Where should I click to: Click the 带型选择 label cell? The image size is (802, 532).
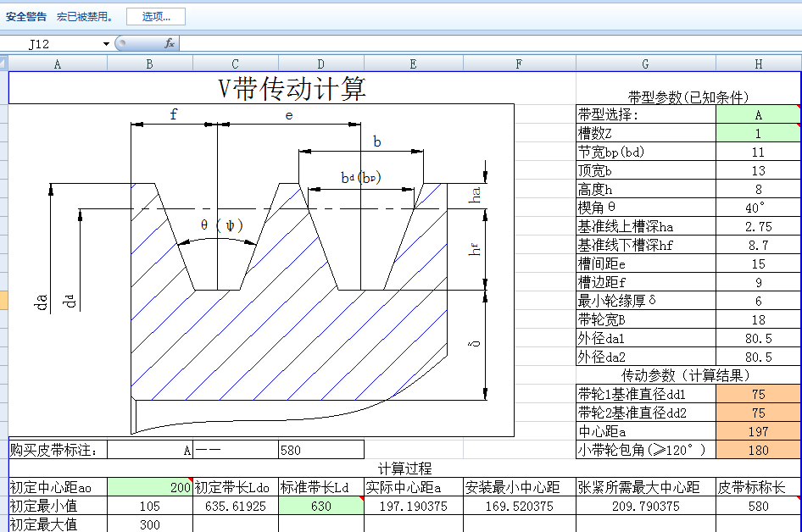[645, 115]
